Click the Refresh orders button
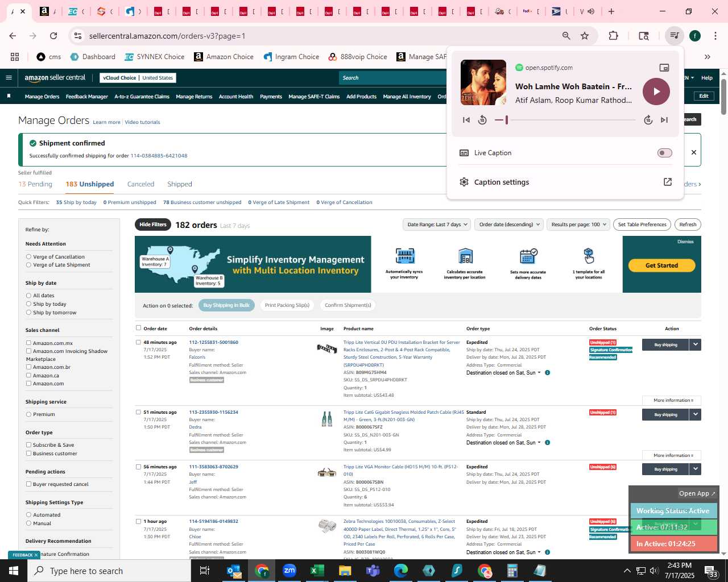728x582 pixels. [688, 225]
